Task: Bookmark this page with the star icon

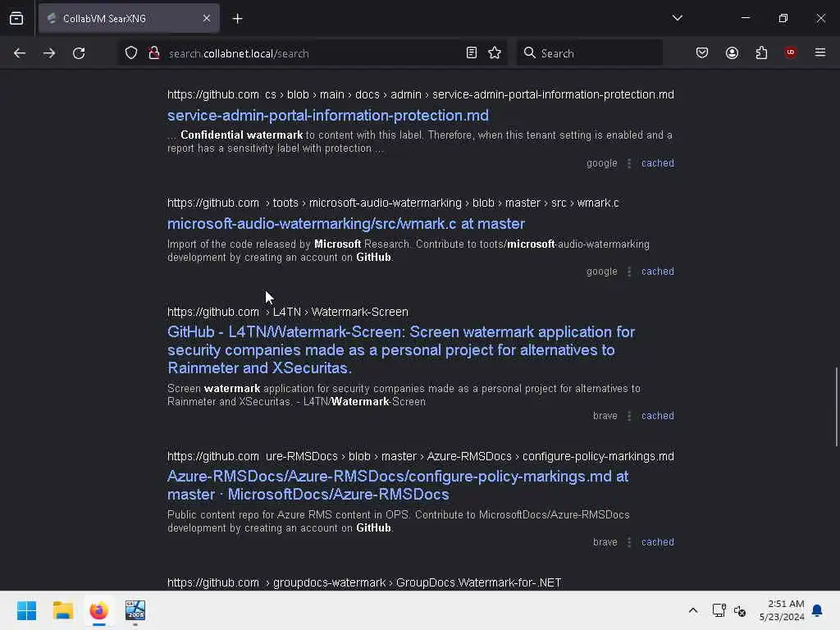Action: pos(495,52)
